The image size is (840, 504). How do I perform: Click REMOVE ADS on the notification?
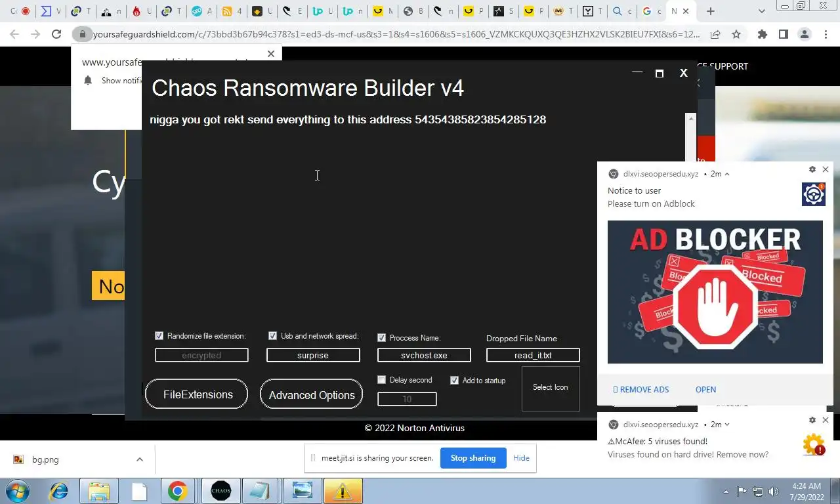tap(641, 389)
